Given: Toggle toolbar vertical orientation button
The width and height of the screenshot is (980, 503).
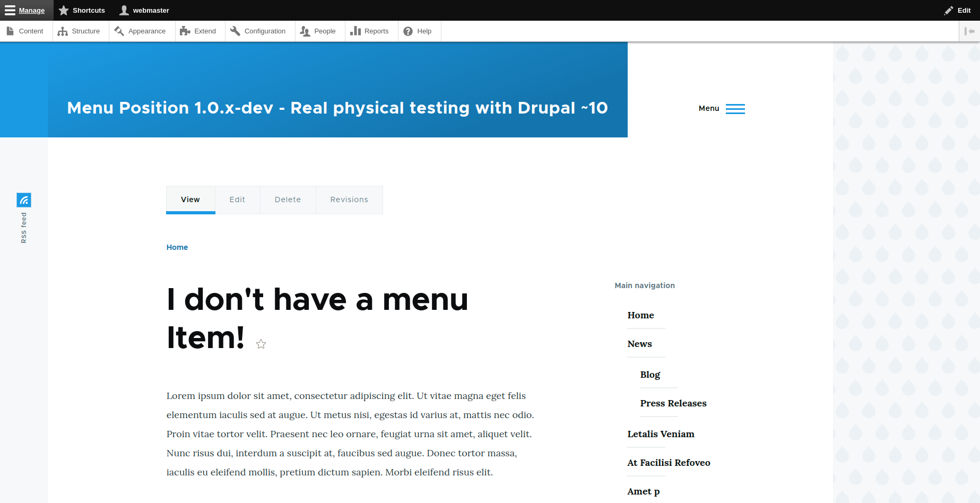Looking at the screenshot, I should 969,31.
